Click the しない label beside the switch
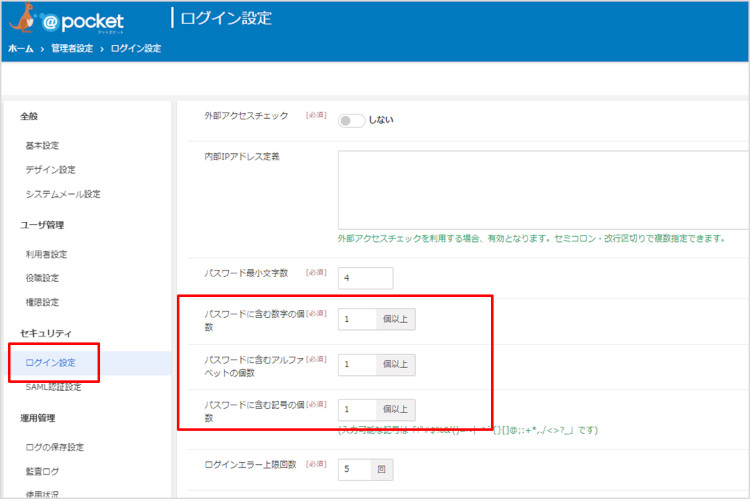This screenshot has width=750, height=499. pos(381,120)
